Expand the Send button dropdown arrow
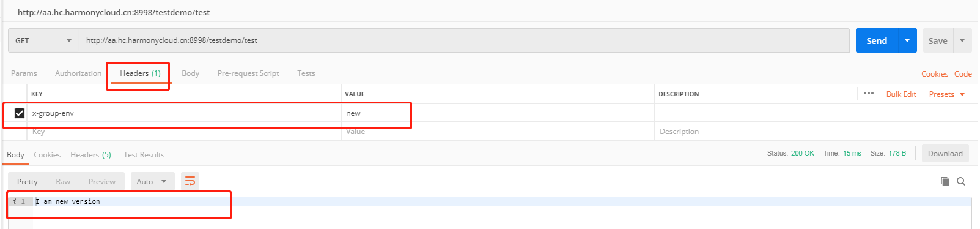This screenshot has width=980, height=229. (907, 40)
